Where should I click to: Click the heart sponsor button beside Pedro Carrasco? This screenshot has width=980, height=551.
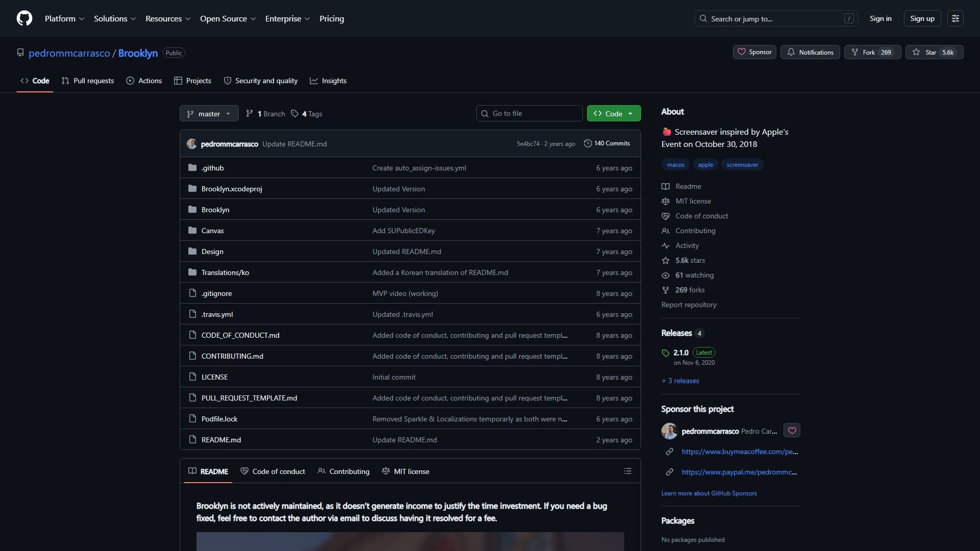click(792, 431)
